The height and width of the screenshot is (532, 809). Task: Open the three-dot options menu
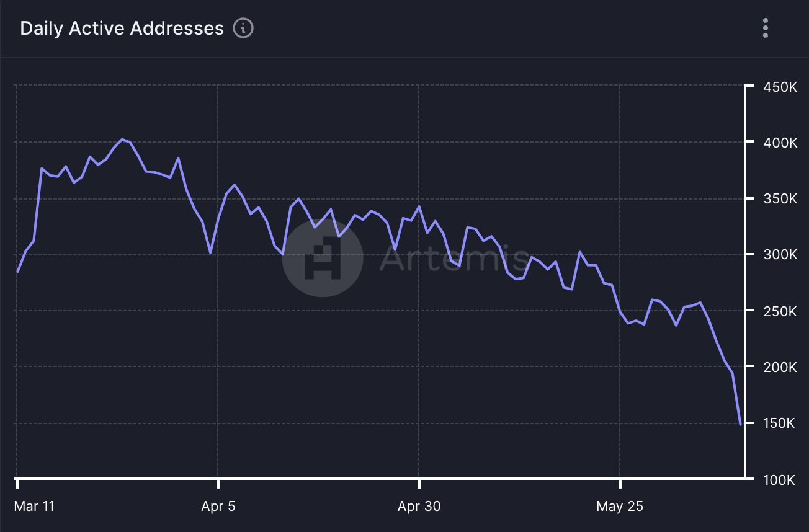[x=766, y=29]
